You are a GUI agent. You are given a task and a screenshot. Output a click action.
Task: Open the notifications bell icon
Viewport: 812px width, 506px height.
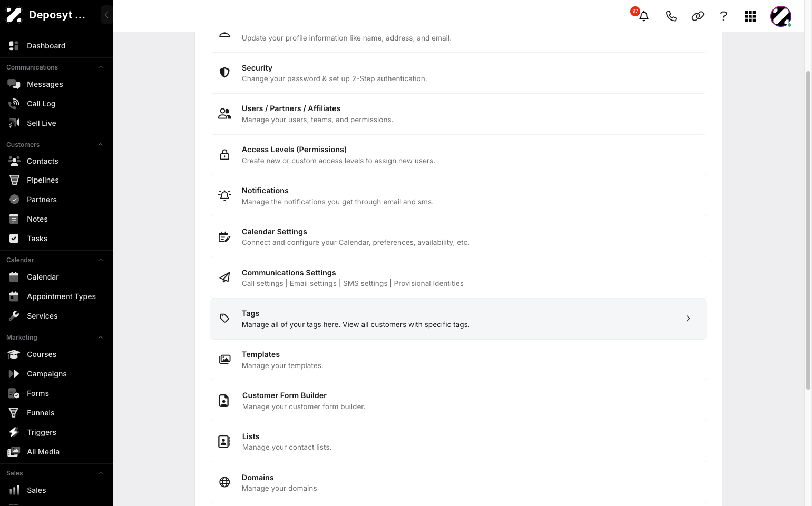point(643,16)
